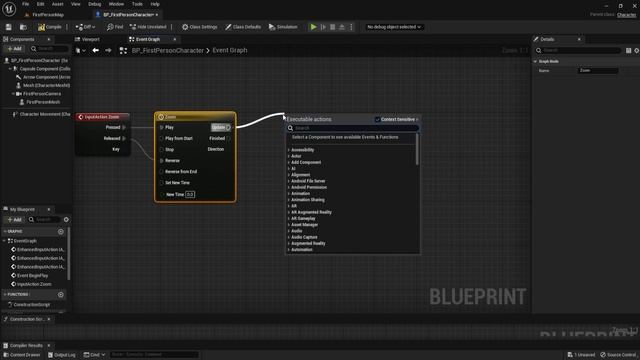Open My Blueprint settings gear
This screenshot has width=640, height=360.
66,220
